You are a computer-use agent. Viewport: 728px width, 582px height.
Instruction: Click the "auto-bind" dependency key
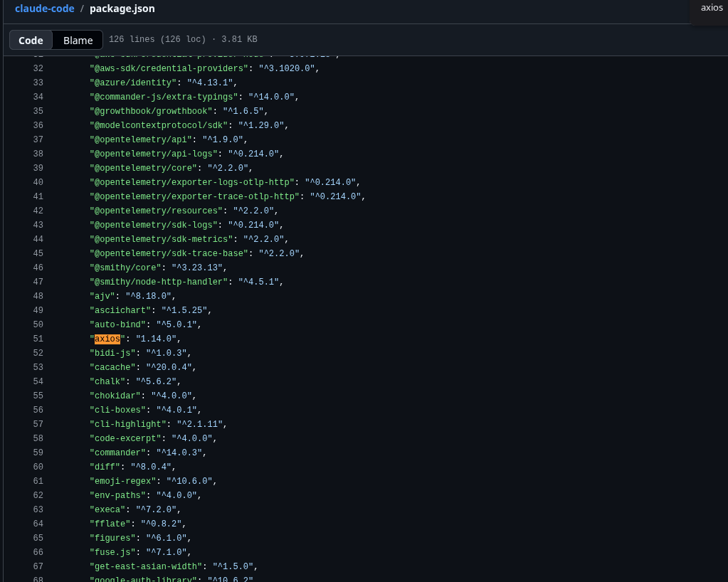point(117,324)
